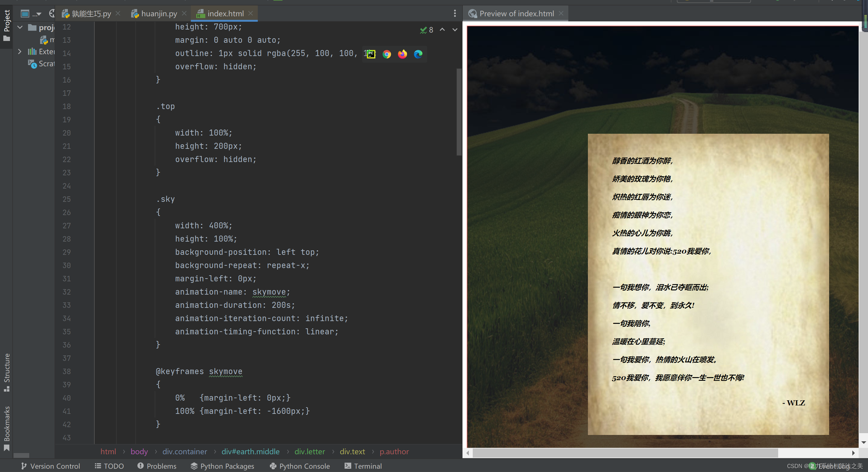Image resolution: width=868 pixels, height=472 pixels.
Task: Click the built-in PyCharm preview icon
Action: [371, 54]
